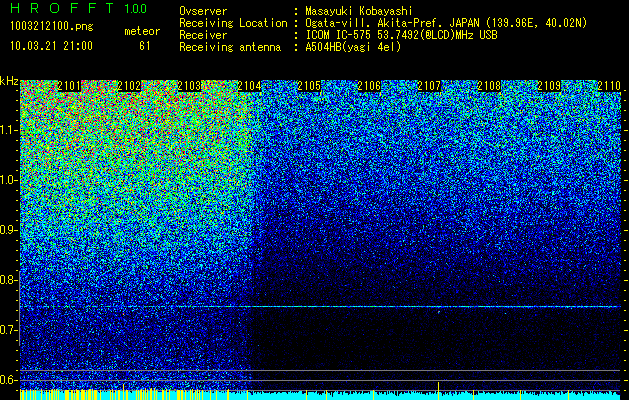This screenshot has height=400, width=629.
Task: Click the date stamp 10.03.21 21:00
Action: click(51, 46)
